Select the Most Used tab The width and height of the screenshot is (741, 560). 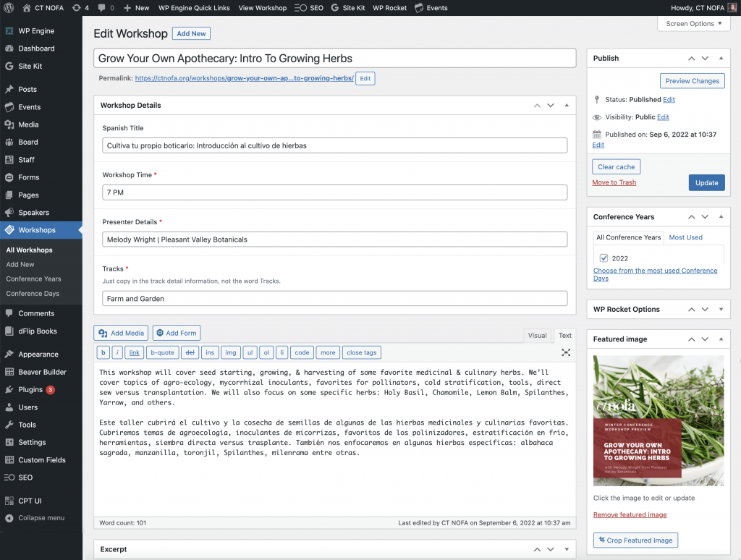pos(685,237)
